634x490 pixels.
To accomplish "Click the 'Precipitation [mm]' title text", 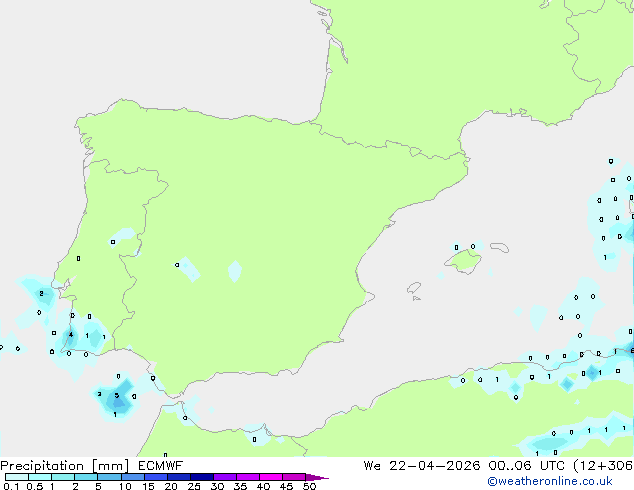I will point(65,466).
